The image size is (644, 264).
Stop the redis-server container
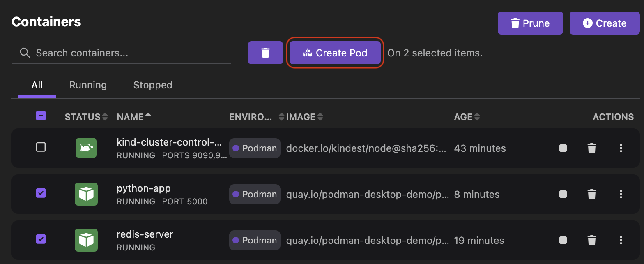563,240
